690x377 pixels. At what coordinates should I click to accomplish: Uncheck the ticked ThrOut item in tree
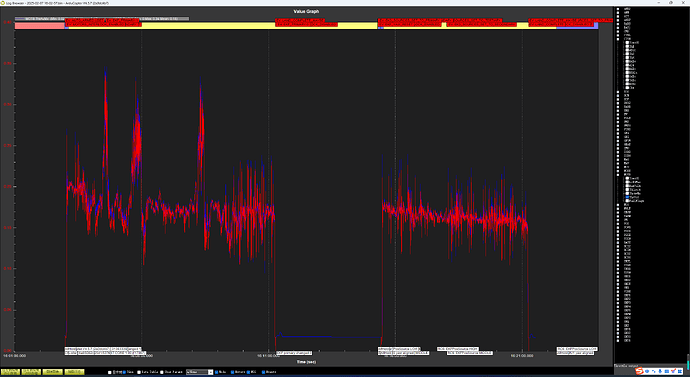[627, 197]
